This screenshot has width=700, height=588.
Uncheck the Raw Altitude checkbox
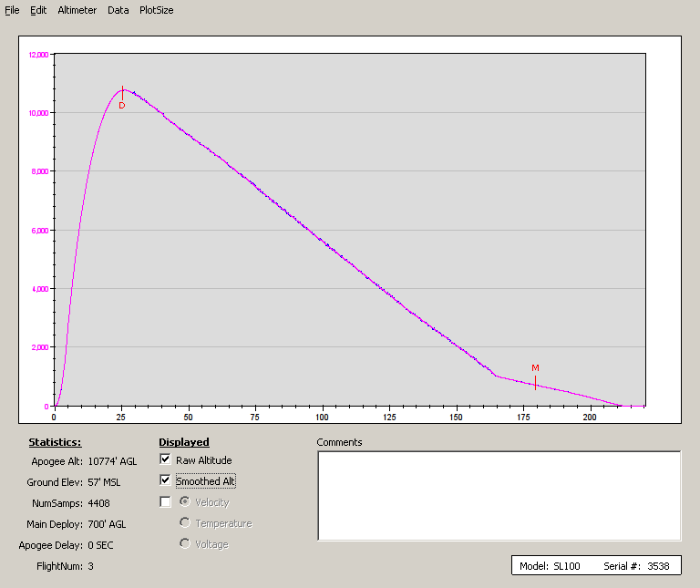(165, 460)
